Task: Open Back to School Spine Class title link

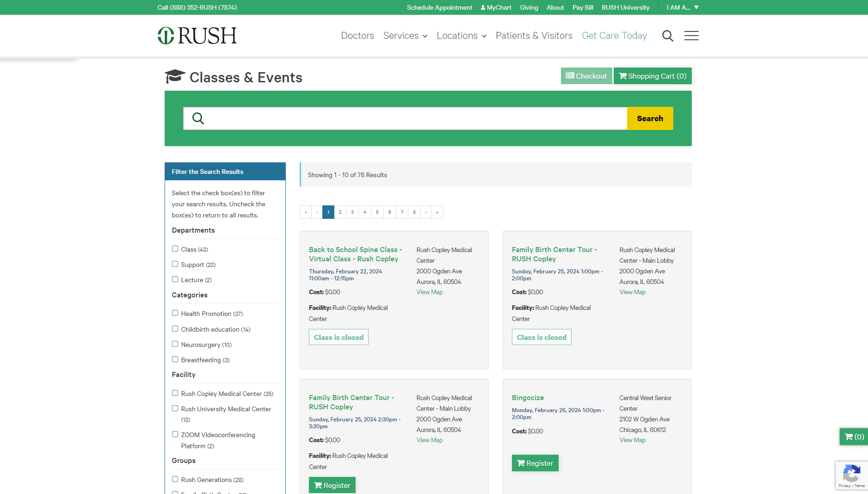Action: (355, 254)
